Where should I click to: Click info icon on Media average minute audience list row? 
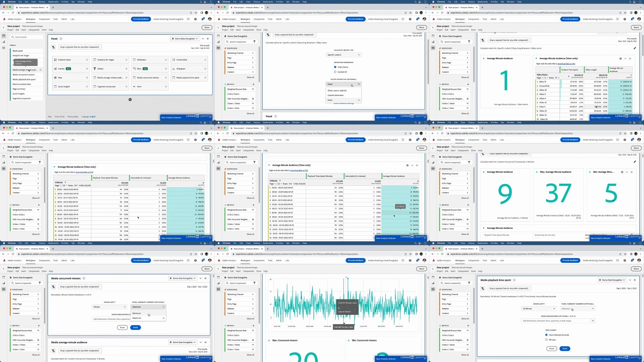pyautogui.click(x=40, y=70)
